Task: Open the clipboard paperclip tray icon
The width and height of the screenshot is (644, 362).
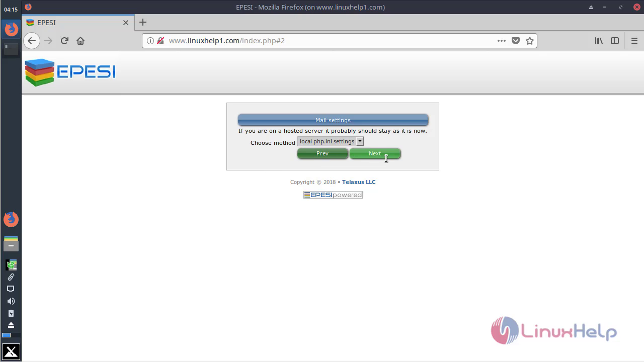Action: pyautogui.click(x=11, y=277)
